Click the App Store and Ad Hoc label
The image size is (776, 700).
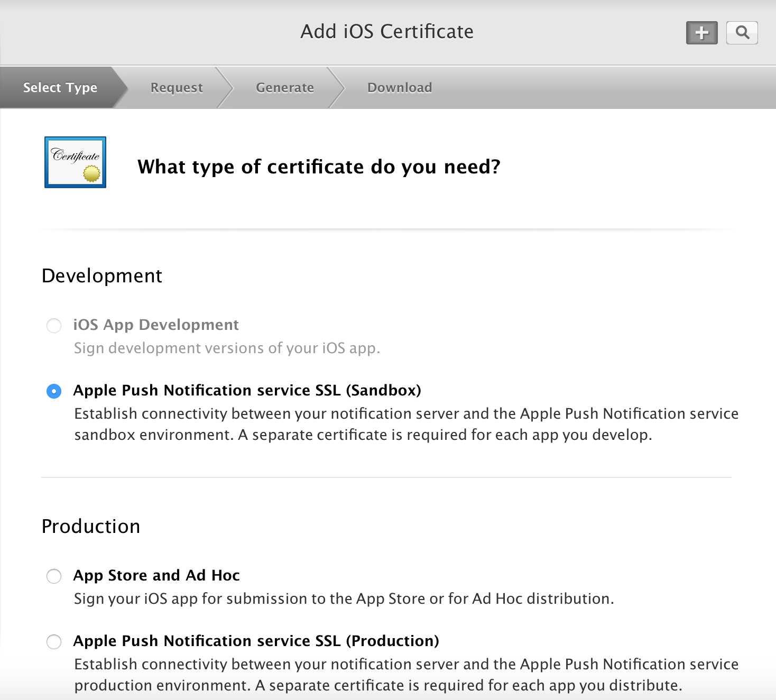(x=156, y=575)
